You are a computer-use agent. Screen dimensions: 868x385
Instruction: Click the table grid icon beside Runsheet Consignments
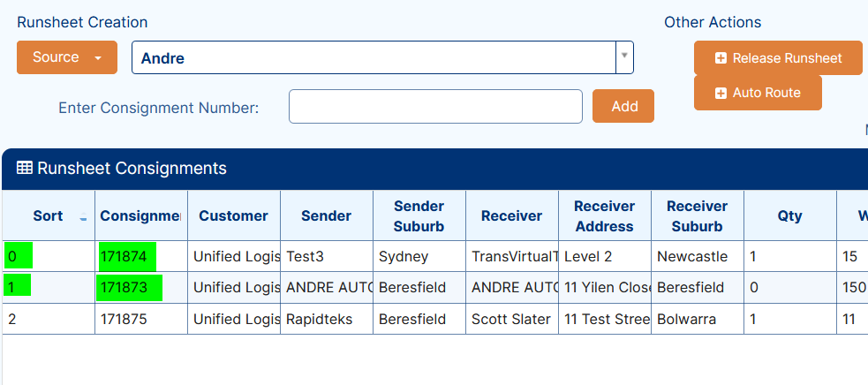pos(25,168)
